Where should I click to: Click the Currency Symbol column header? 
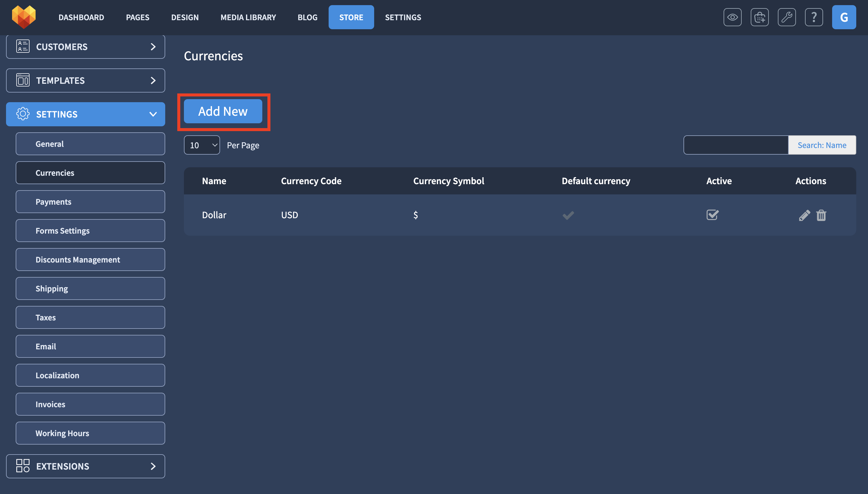tap(449, 181)
